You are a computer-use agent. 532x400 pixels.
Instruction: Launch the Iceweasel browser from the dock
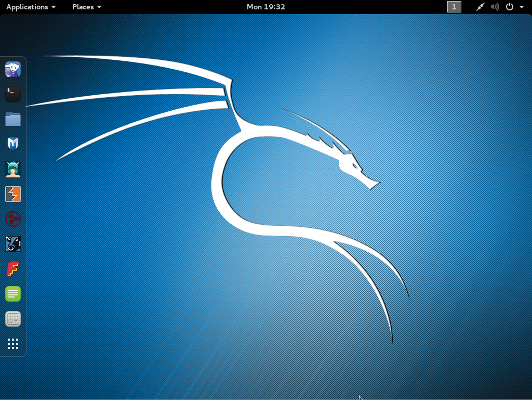click(x=13, y=69)
